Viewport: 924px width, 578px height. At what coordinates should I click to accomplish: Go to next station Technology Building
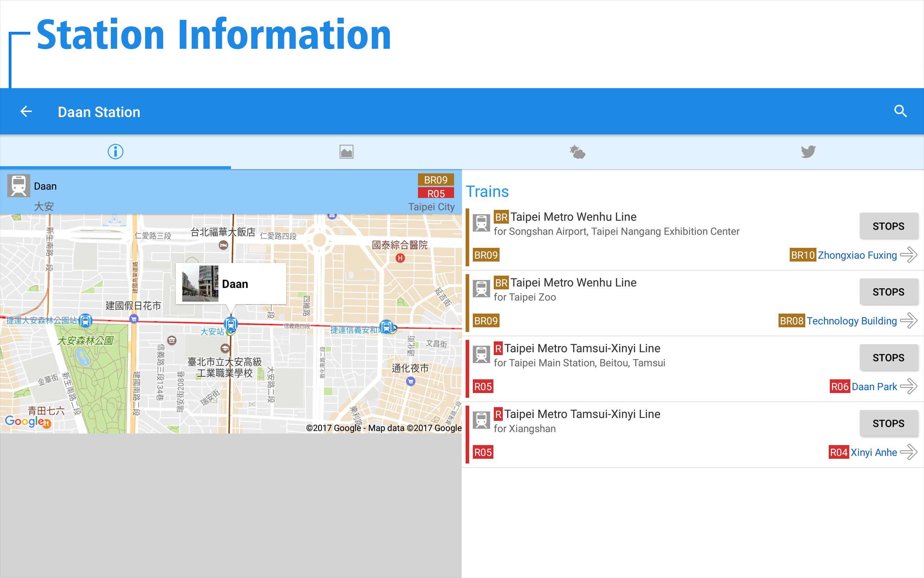pyautogui.click(x=851, y=321)
